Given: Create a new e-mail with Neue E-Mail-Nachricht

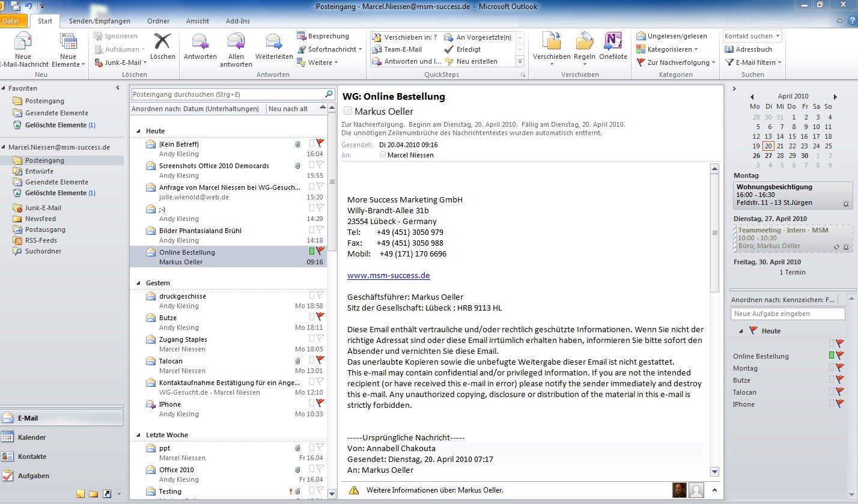Looking at the screenshot, I should pos(24,50).
